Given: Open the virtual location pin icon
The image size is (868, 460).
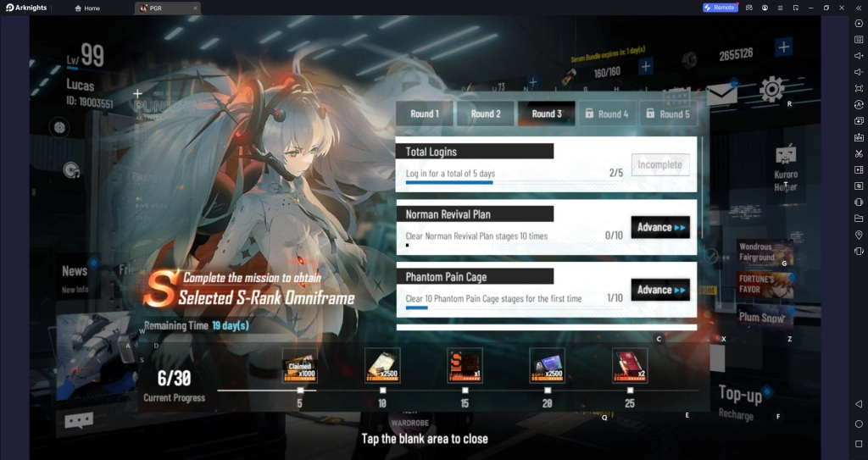Looking at the screenshot, I should pyautogui.click(x=859, y=235).
